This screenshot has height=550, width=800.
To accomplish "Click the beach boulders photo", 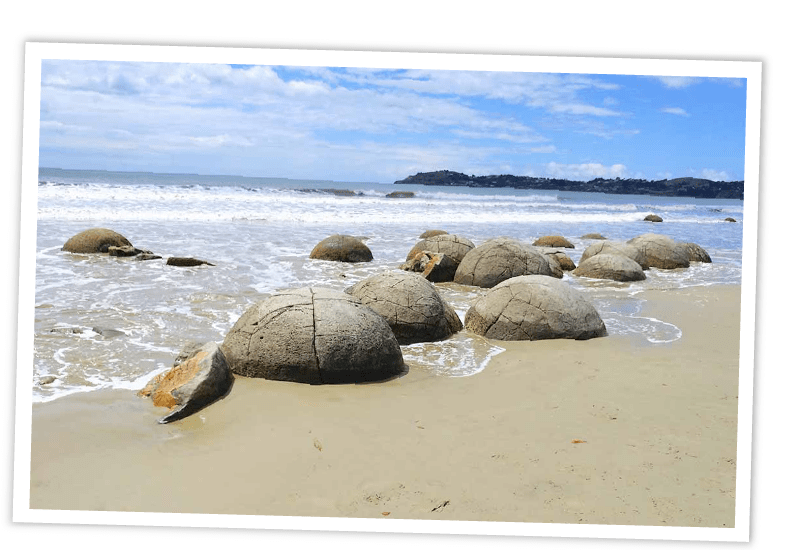I will [388, 292].
